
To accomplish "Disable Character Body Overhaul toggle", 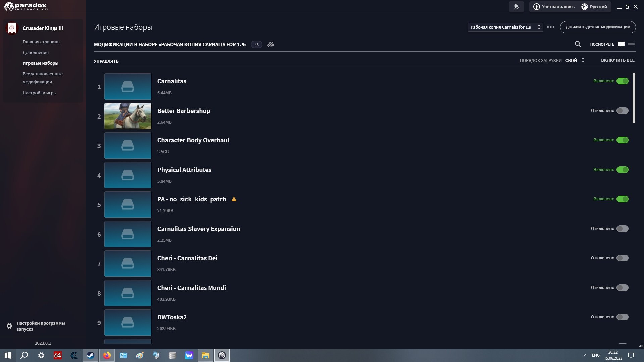I will tap(623, 140).
